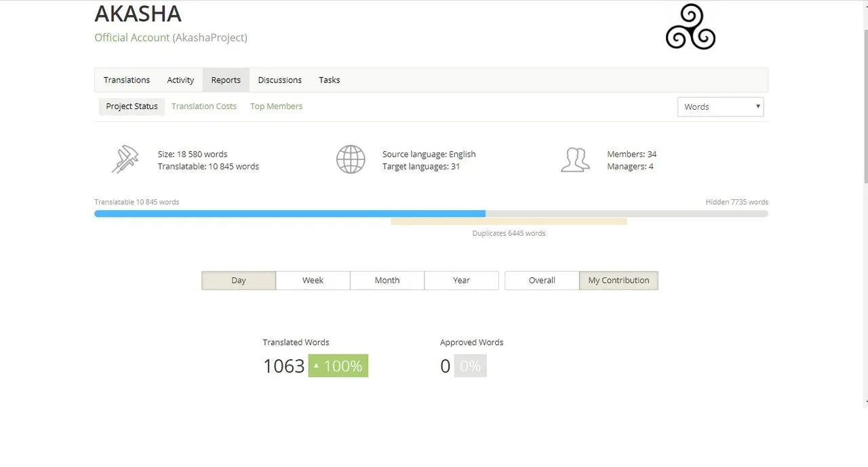This screenshot has width=868, height=467.
Task: Select the Reports tab
Action: [x=226, y=80]
